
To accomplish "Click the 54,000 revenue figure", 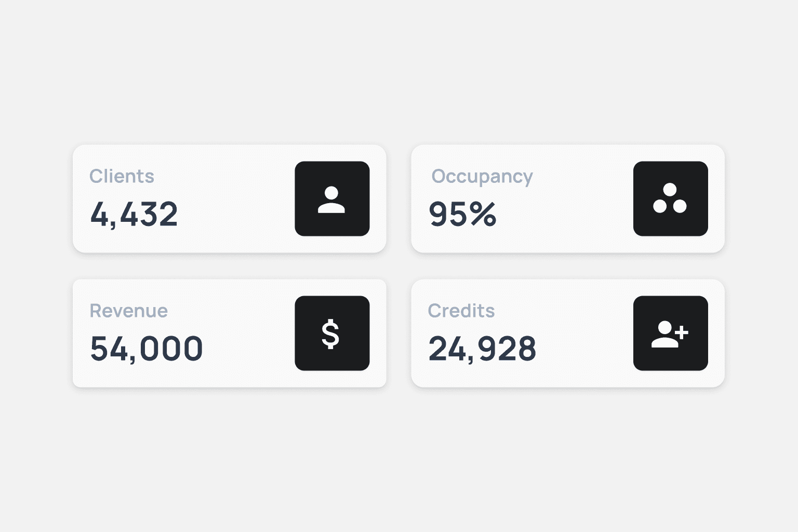I will 146,348.
